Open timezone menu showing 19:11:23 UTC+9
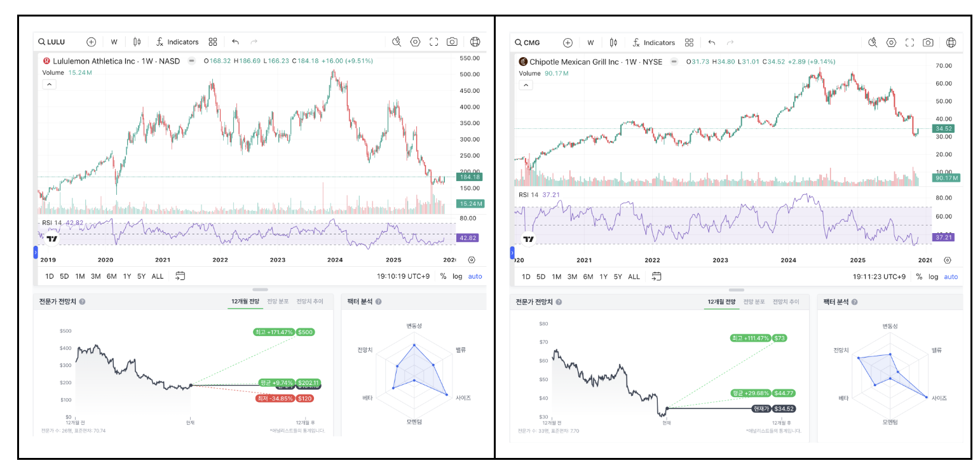The width and height of the screenshot is (980, 470). [880, 276]
